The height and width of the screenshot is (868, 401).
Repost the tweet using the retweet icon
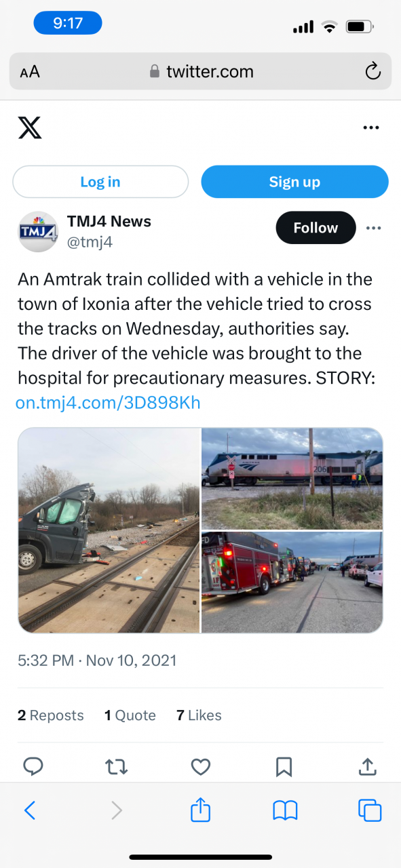(117, 766)
